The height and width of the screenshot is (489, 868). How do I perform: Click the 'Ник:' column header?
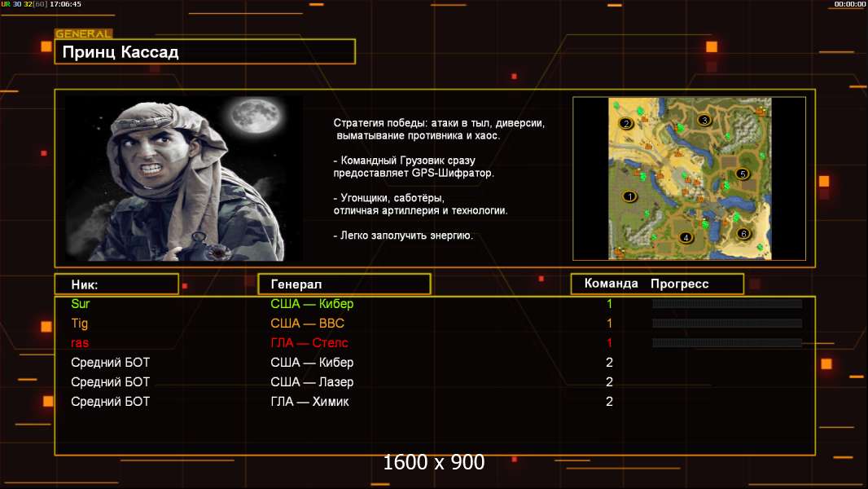pyautogui.click(x=116, y=284)
